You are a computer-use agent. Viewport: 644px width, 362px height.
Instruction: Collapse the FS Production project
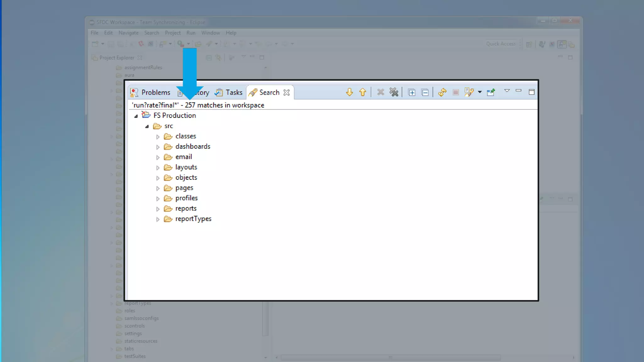coord(136,116)
